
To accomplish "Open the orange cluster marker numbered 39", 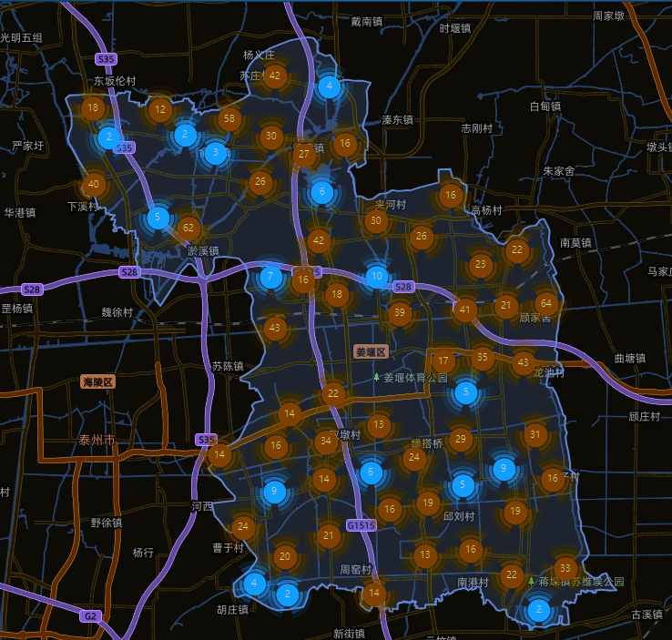I will click(x=399, y=314).
